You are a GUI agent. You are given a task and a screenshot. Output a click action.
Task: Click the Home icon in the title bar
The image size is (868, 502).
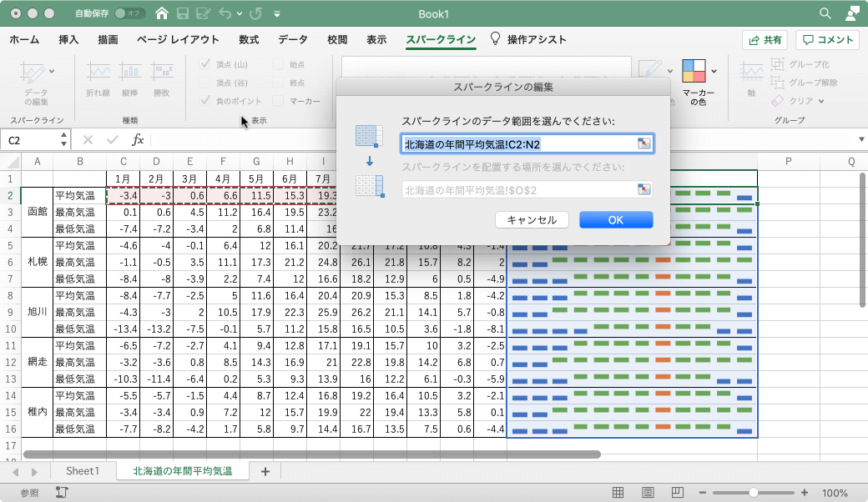point(162,13)
